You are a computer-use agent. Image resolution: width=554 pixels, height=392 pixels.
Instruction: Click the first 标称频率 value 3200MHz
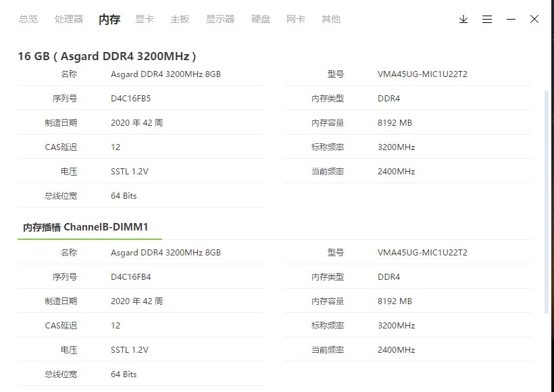tap(396, 147)
